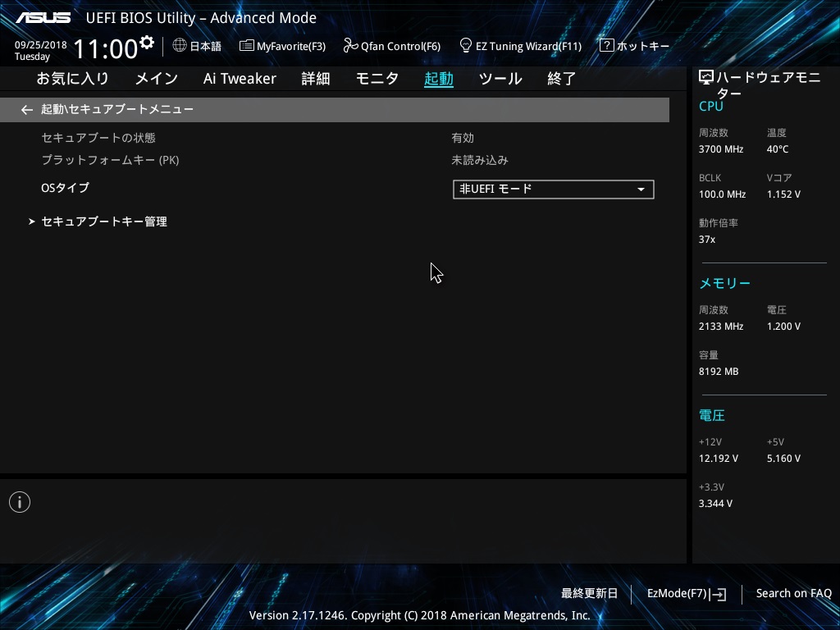
Task: Click the EzMode exit arrow icon
Action: click(x=718, y=594)
